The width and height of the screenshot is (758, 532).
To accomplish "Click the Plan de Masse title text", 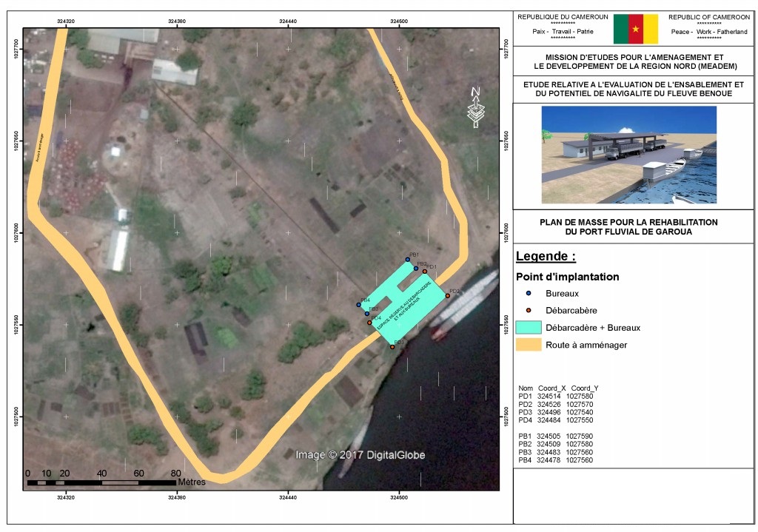I will pos(628,226).
